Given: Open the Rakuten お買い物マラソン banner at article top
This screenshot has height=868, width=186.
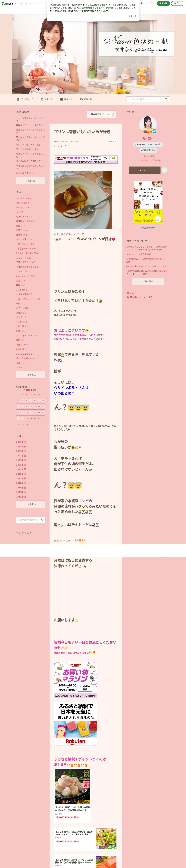Looking at the screenshot, I should coord(86,159).
